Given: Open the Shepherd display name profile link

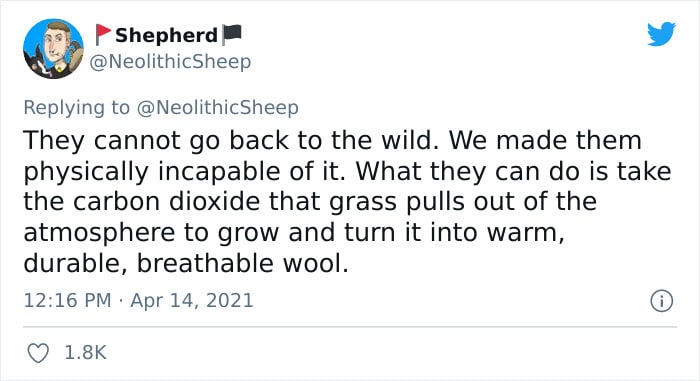Looking at the screenshot, I should pyautogui.click(x=166, y=35).
